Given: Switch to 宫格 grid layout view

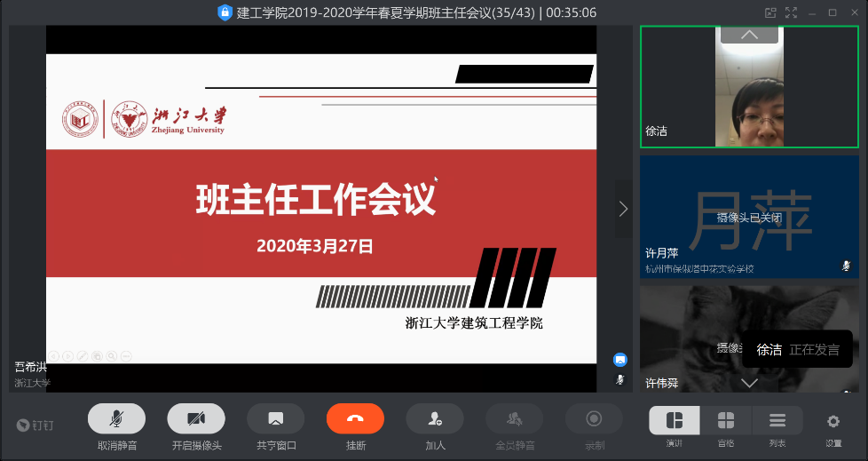Looking at the screenshot, I should (x=725, y=420).
